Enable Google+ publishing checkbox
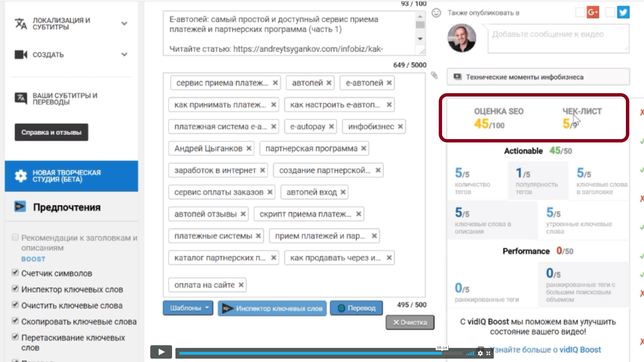Image resolution: width=644 pixels, height=362 pixels. tap(580, 12)
